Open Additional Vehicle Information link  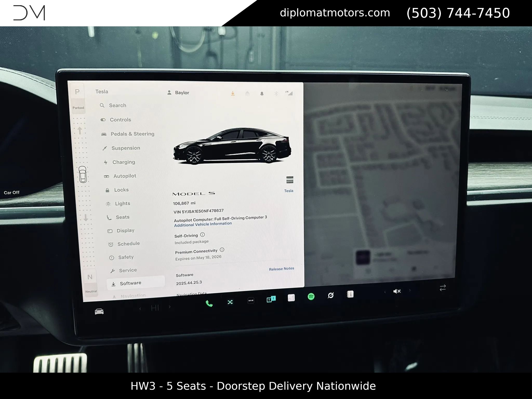203,224
